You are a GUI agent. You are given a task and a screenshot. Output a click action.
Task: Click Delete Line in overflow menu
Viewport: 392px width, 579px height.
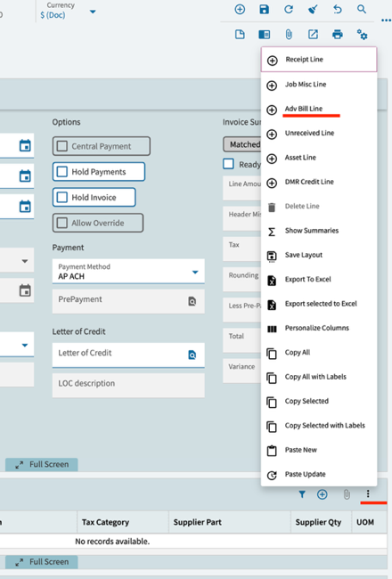[x=319, y=207]
